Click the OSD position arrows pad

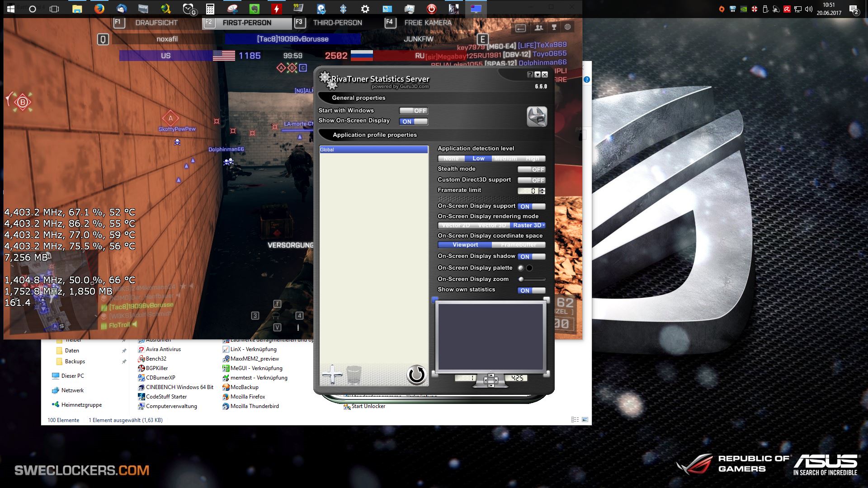[491, 380]
